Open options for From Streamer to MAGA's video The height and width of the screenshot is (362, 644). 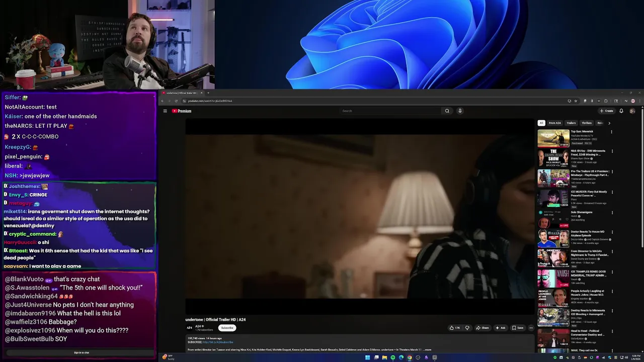[612, 251]
